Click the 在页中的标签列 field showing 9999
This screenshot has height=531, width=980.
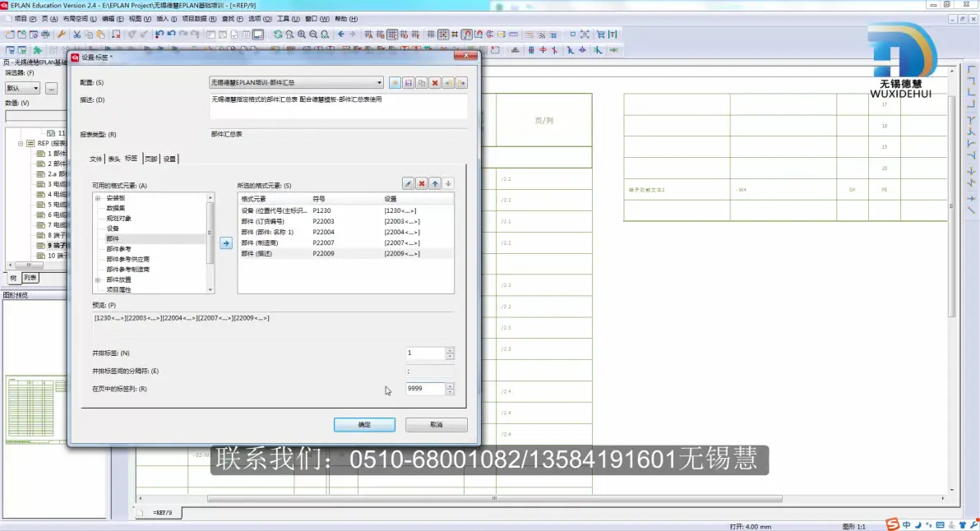(425, 389)
